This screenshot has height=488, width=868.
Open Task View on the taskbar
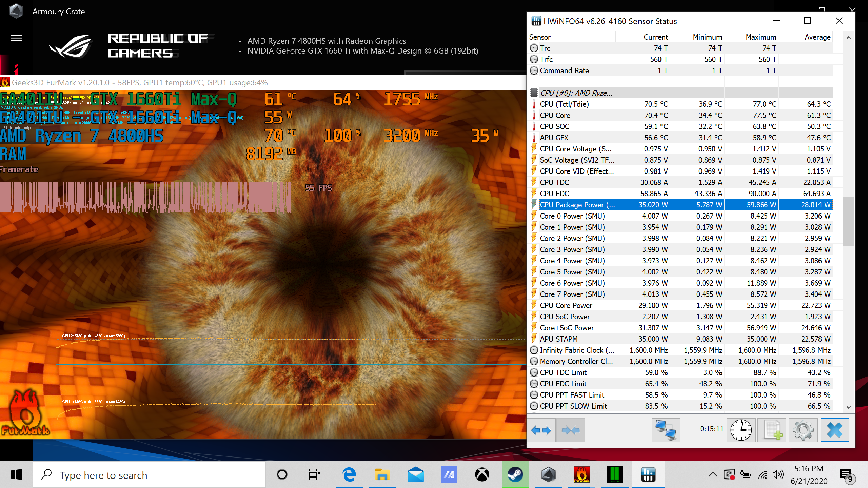314,475
